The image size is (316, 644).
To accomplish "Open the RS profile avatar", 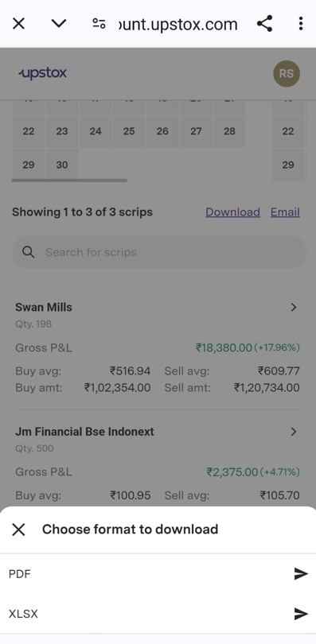I will 287,73.
